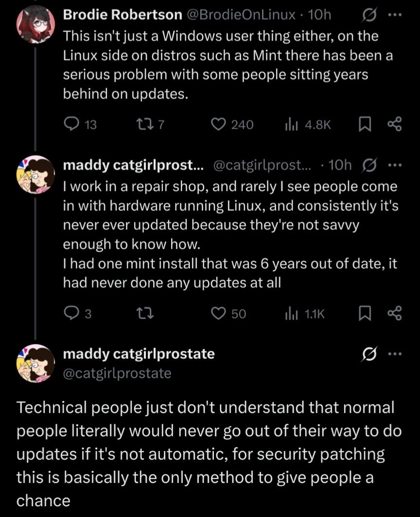The image size is (420, 517).
Task: Bookmark Brodie Robertson's tweet
Action: tap(364, 125)
